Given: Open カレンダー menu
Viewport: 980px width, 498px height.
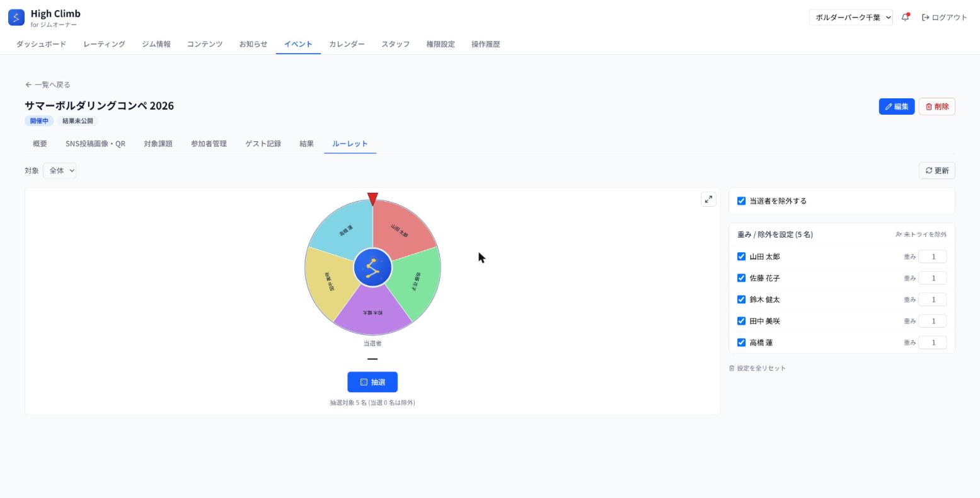Looking at the screenshot, I should tap(347, 44).
